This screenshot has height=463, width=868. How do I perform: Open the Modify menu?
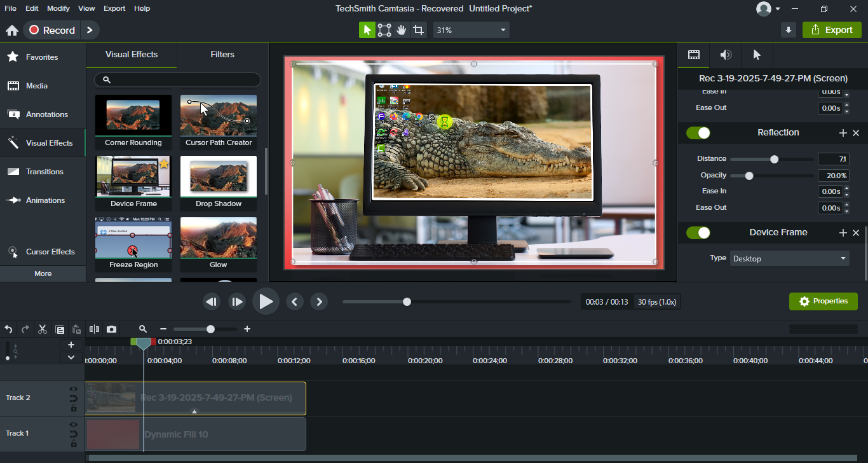coord(58,8)
